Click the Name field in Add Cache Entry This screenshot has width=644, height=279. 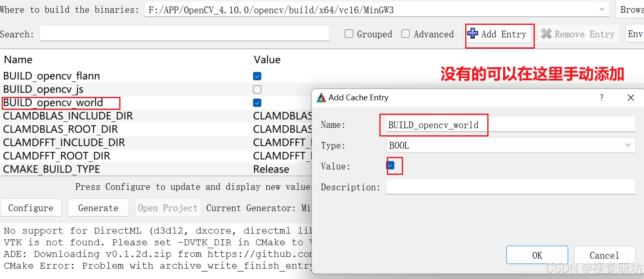click(510, 124)
